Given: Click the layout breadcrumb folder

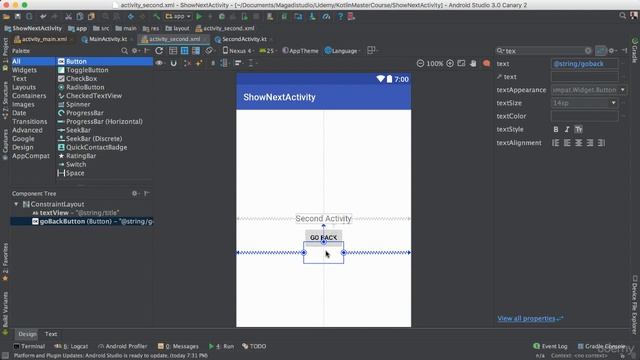Looking at the screenshot, I should [x=177, y=28].
